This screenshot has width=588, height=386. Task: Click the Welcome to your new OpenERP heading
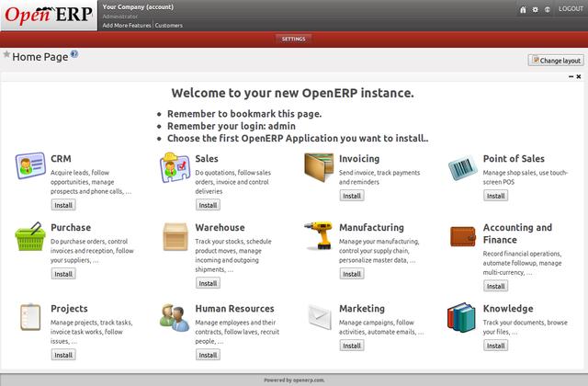292,93
